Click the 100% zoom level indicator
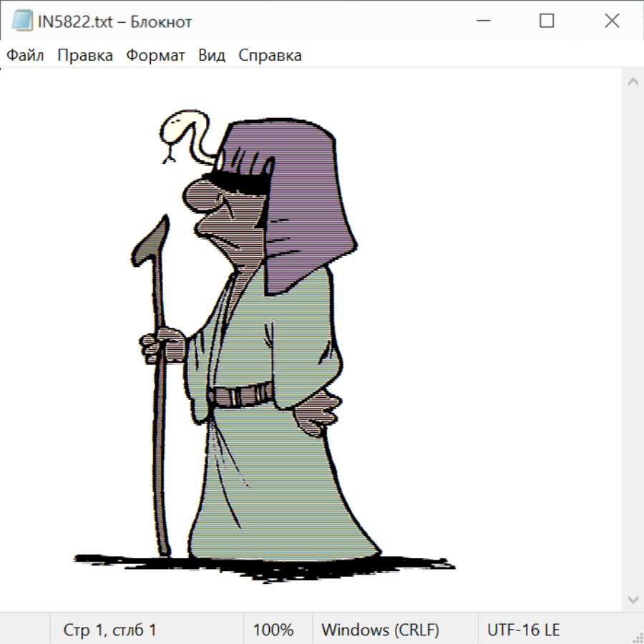 [x=273, y=630]
